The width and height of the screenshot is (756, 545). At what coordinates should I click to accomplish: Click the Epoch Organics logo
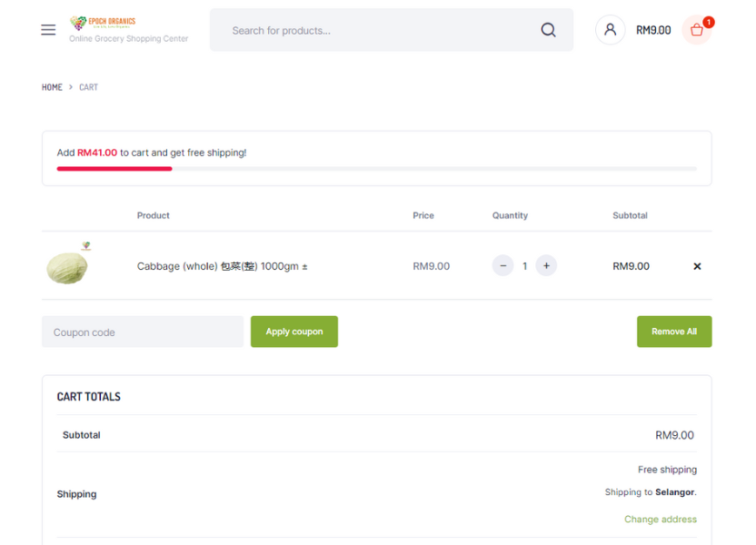103,22
